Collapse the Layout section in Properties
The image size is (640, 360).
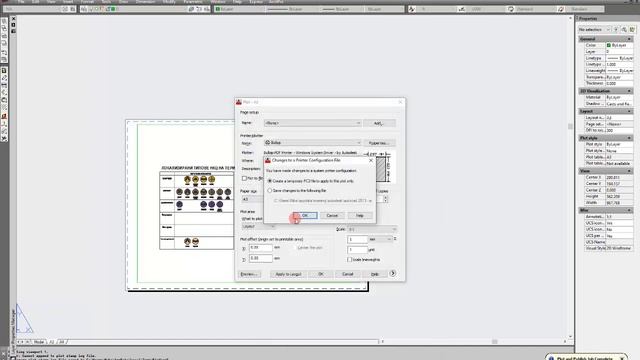click(629, 111)
